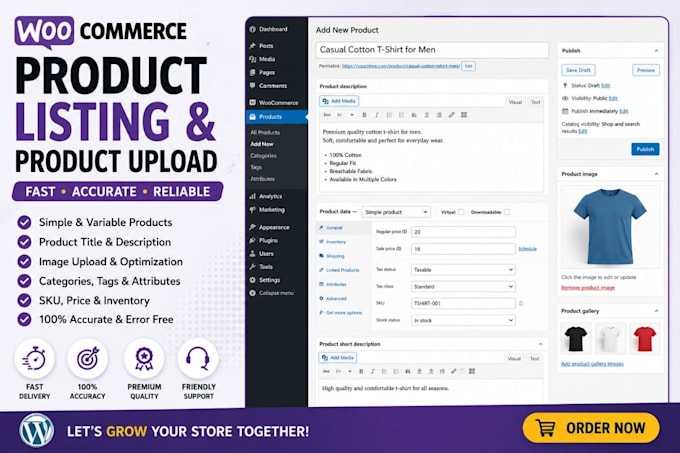Collapse the Product image panel
This screenshot has width=680, height=453.
click(656, 174)
